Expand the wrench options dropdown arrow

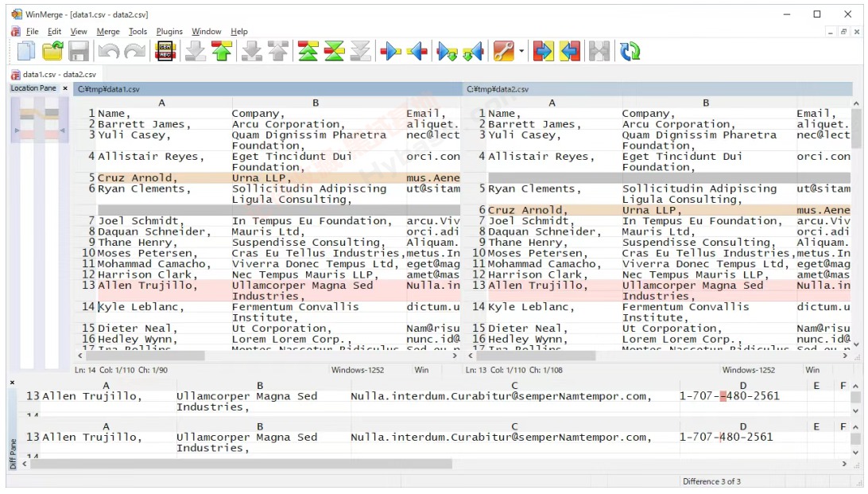(521, 52)
